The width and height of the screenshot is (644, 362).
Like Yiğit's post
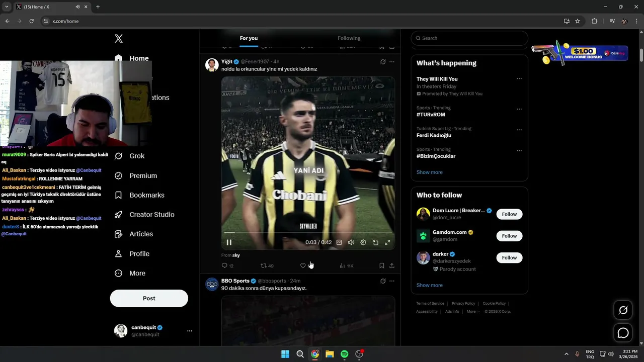click(303, 265)
